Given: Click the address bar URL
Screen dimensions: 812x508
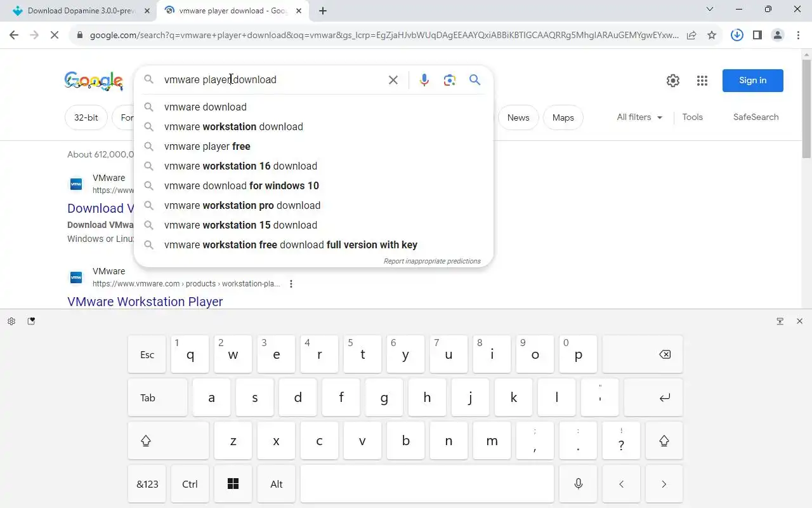Looking at the screenshot, I should point(384,35).
